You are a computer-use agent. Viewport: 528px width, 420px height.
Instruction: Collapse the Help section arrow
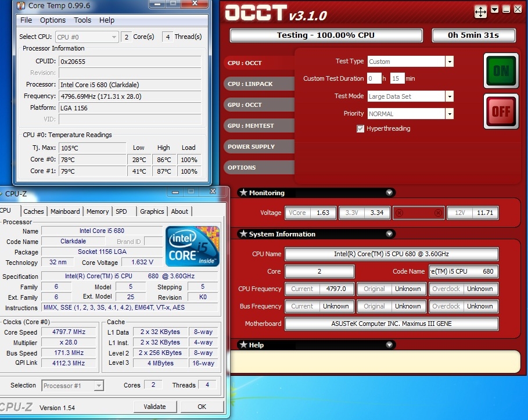(x=389, y=345)
